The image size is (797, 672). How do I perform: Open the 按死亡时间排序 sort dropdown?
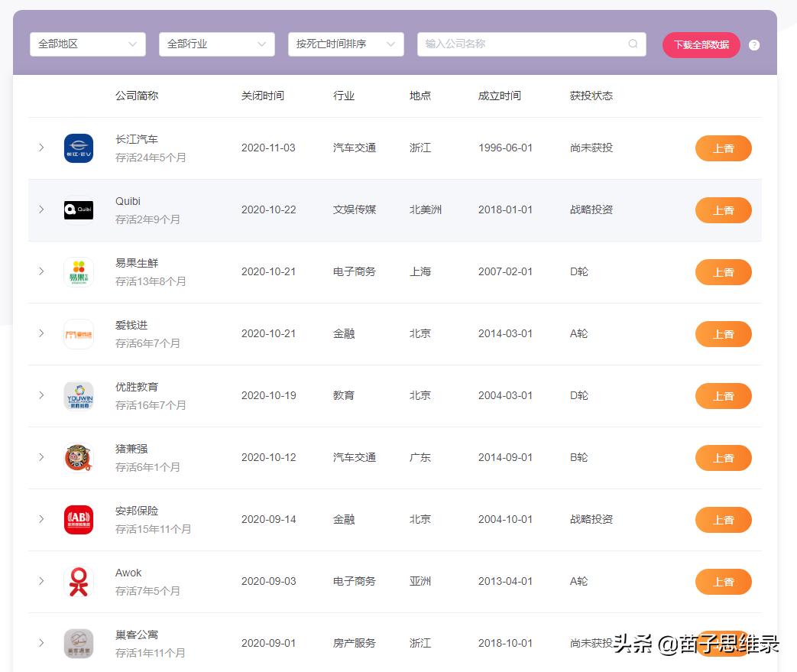345,44
